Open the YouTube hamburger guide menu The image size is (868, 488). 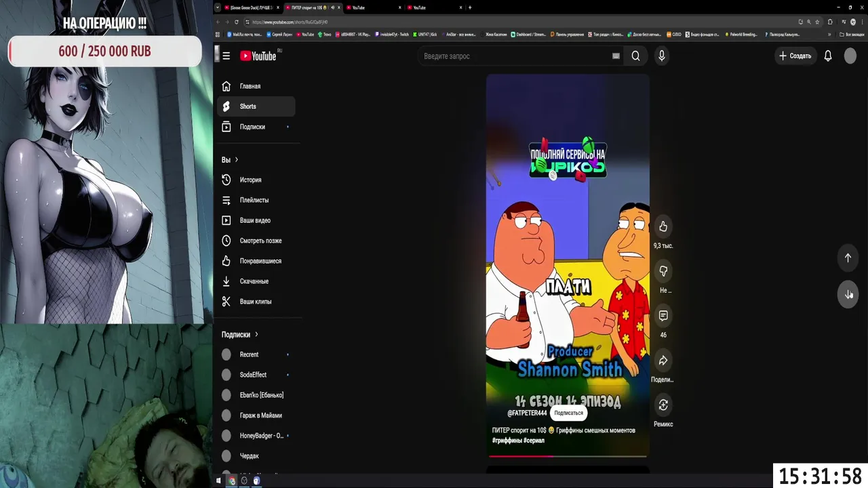(226, 56)
